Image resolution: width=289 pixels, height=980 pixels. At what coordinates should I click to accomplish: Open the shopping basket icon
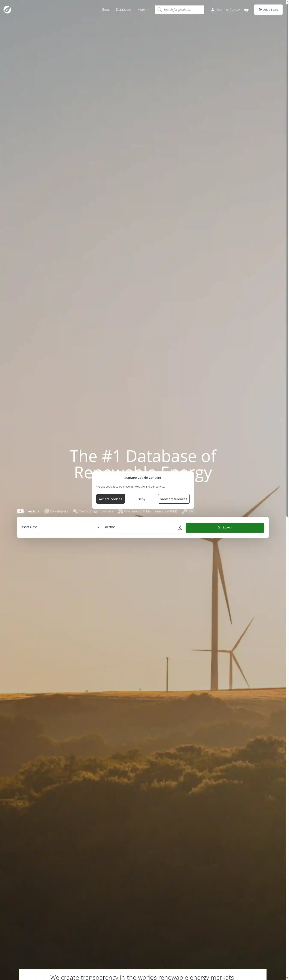(246, 10)
